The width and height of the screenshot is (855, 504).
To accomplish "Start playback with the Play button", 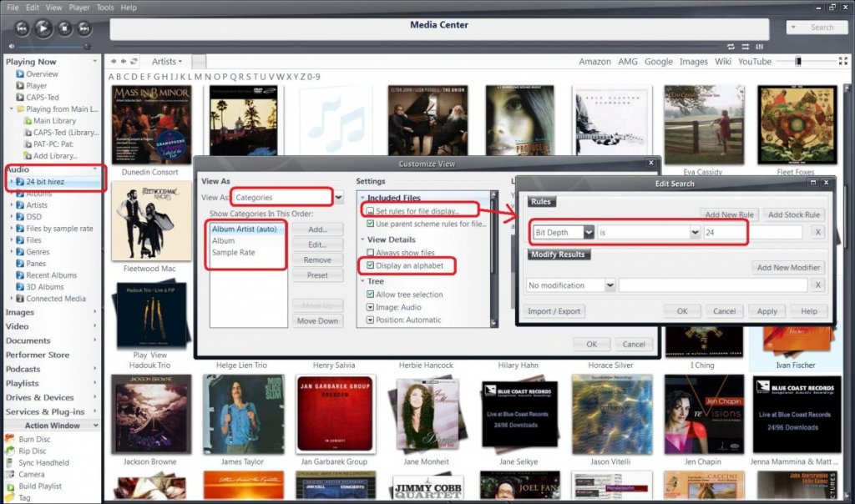I will 43,28.
